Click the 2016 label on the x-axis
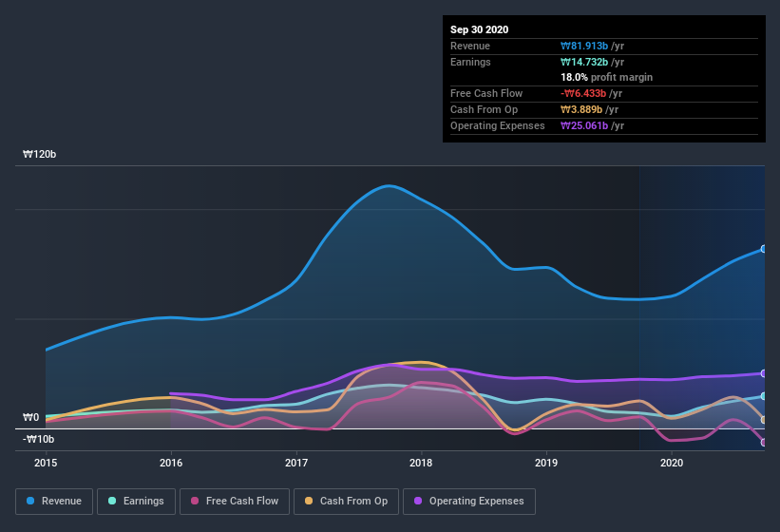The height and width of the screenshot is (532, 780). click(171, 463)
